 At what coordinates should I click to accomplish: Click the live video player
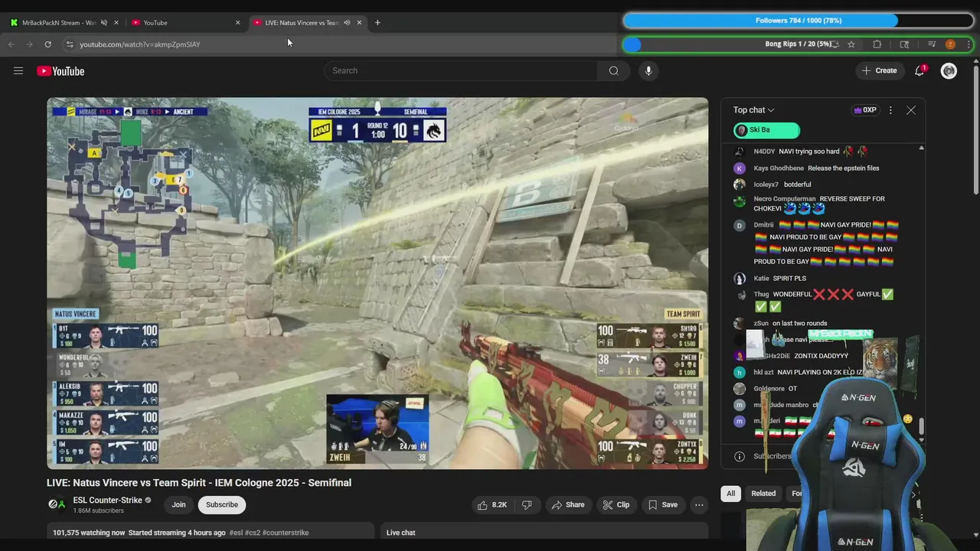tap(377, 283)
